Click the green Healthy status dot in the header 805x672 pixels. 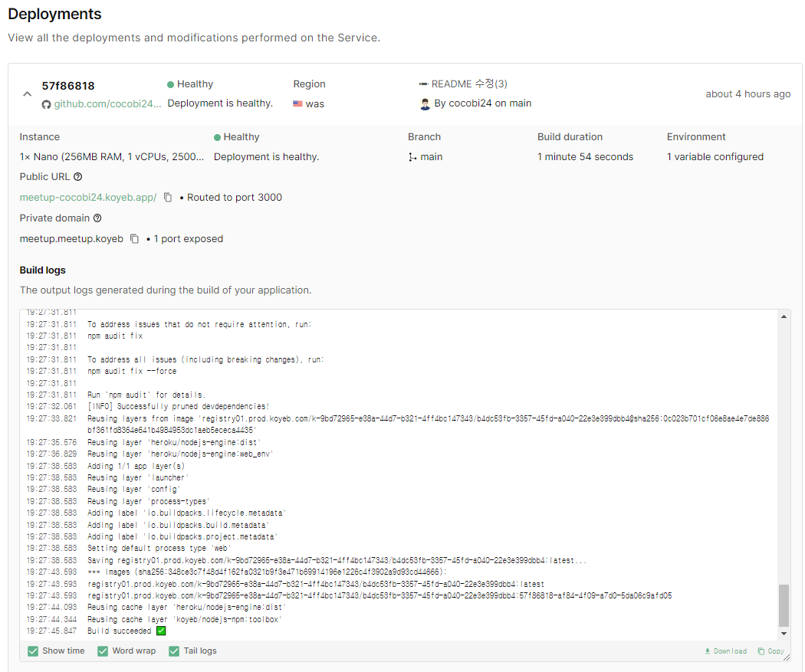[x=170, y=84]
